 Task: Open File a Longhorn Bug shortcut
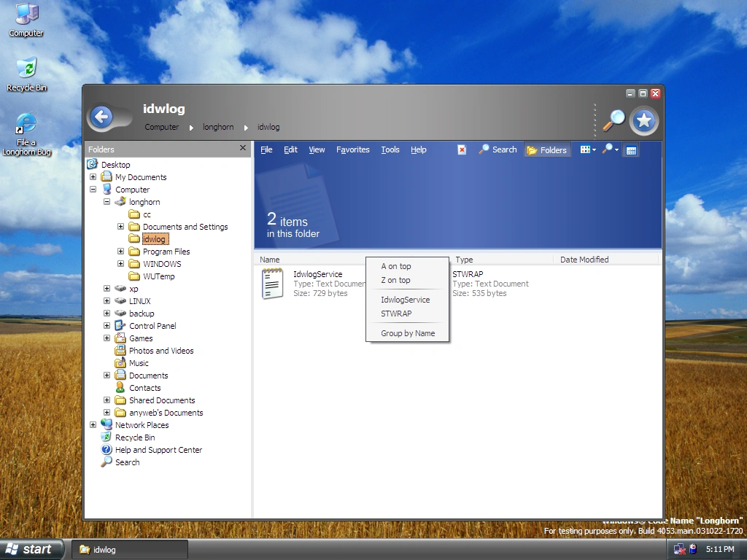(x=27, y=134)
